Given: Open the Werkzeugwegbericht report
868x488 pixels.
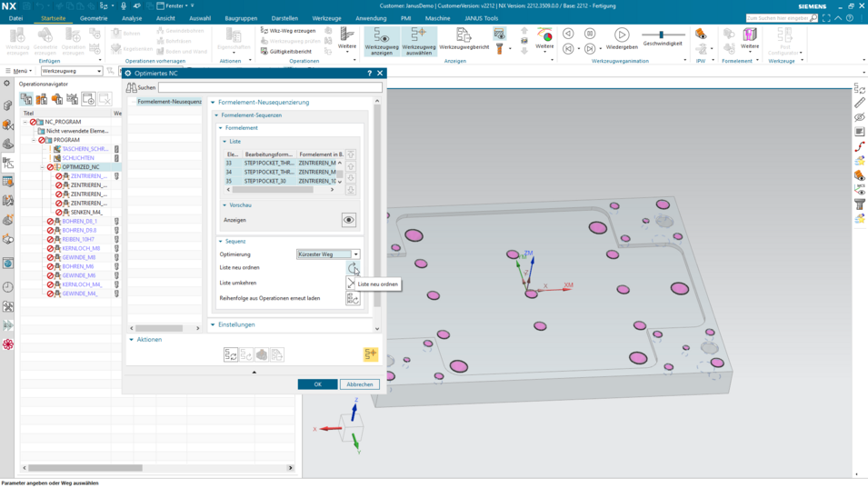Looking at the screenshot, I should (464, 40).
